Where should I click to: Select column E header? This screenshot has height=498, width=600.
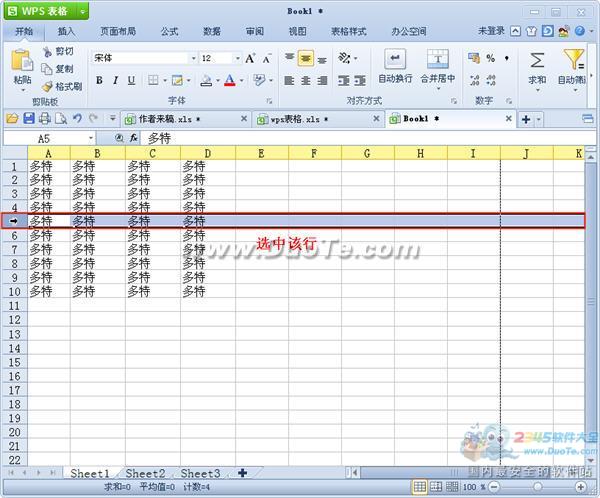(261, 153)
